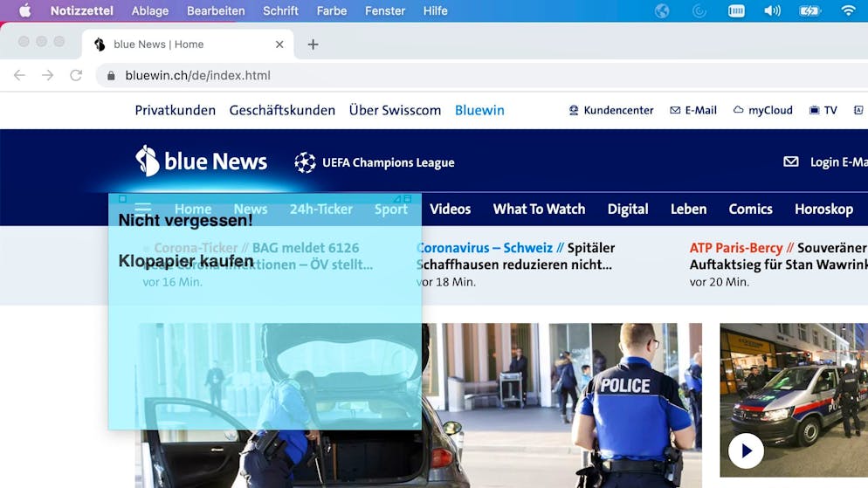
Task: Open a new browser tab
Action: tap(313, 45)
